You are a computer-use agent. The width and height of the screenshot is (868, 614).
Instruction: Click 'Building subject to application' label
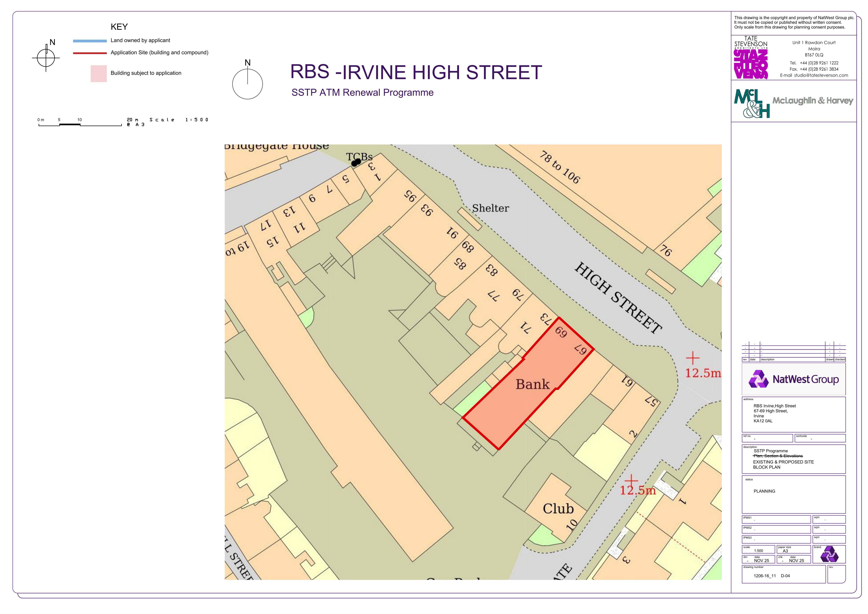click(146, 73)
